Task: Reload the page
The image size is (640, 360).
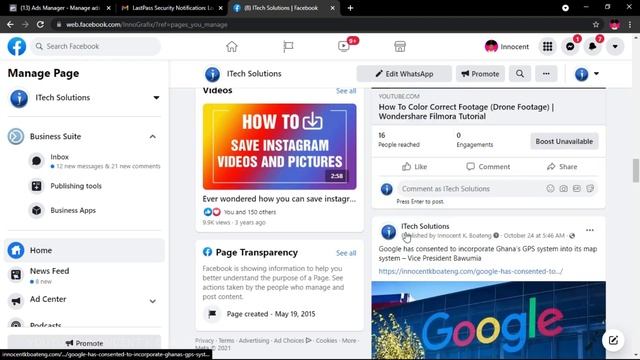Action: [40, 24]
